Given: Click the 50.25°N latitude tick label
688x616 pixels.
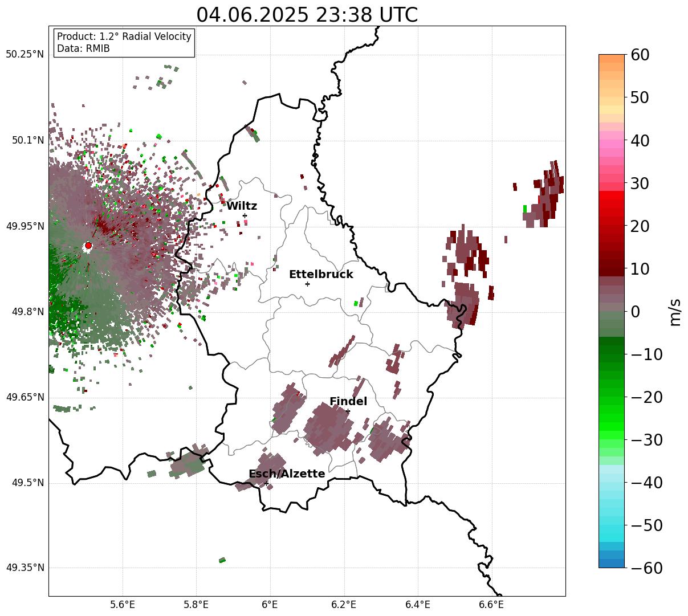Looking at the screenshot, I should [25, 55].
